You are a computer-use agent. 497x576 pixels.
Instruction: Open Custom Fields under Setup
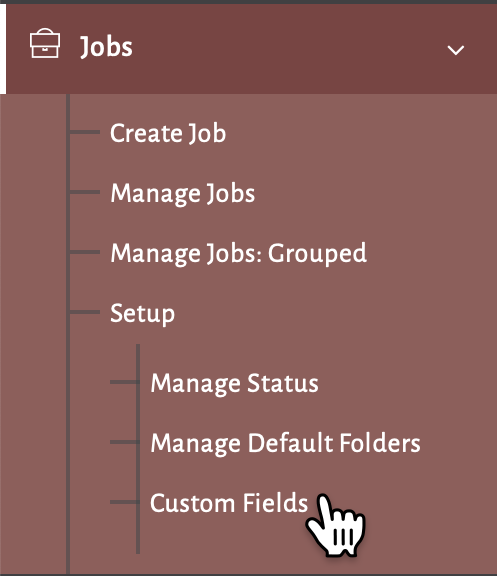[x=229, y=503]
